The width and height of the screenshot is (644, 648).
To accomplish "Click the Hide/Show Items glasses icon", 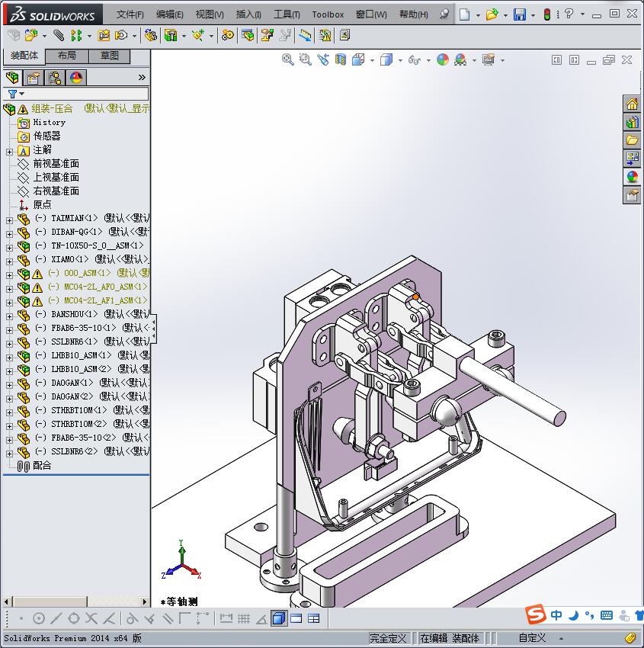I will click(415, 60).
